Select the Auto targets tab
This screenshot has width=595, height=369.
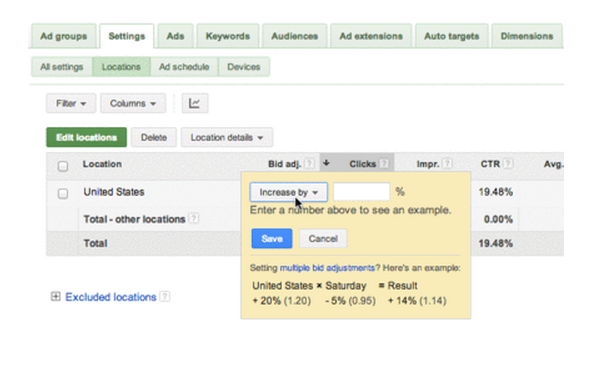pyautogui.click(x=452, y=36)
